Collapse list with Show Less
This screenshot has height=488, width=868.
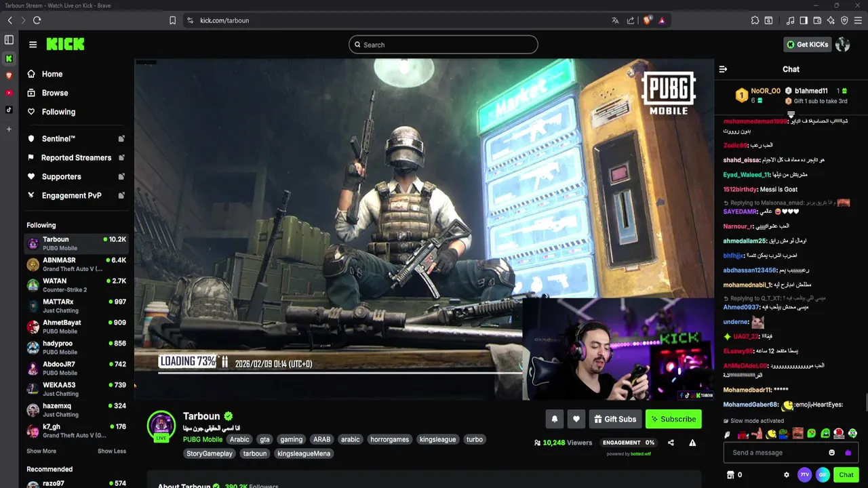pyautogui.click(x=112, y=451)
